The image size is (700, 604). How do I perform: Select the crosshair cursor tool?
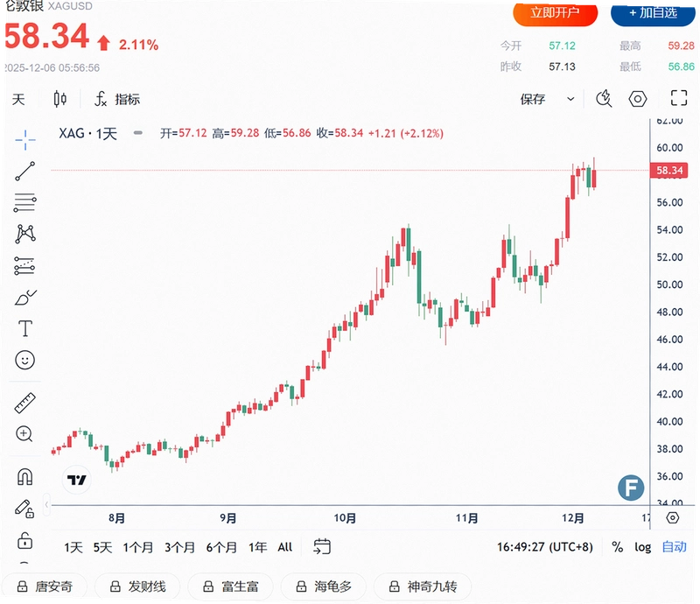click(25, 140)
